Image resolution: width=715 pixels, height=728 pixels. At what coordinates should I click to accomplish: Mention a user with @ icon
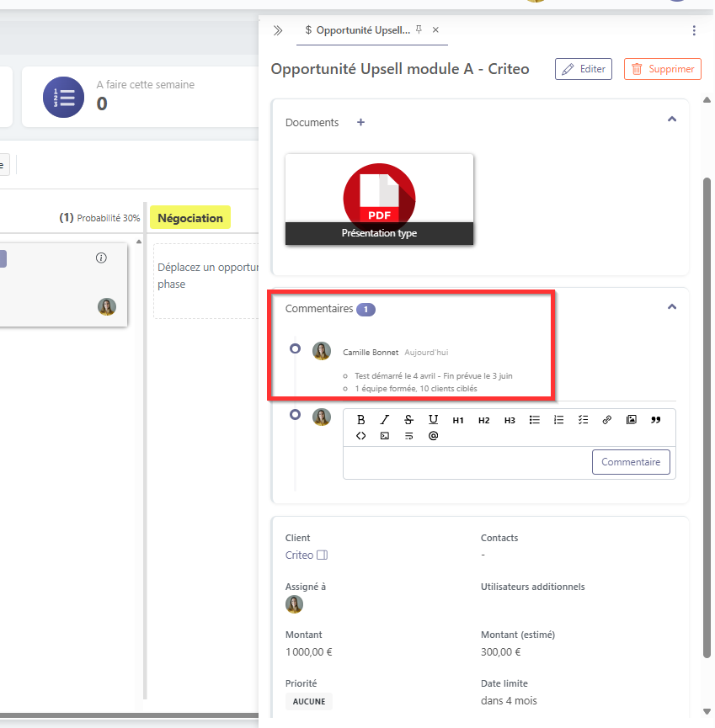coord(433,435)
